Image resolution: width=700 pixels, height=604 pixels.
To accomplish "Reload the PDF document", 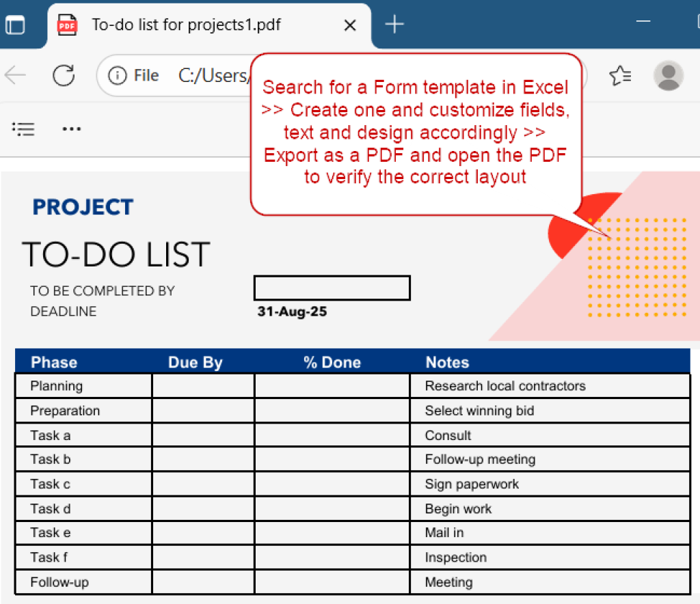I will pyautogui.click(x=63, y=76).
